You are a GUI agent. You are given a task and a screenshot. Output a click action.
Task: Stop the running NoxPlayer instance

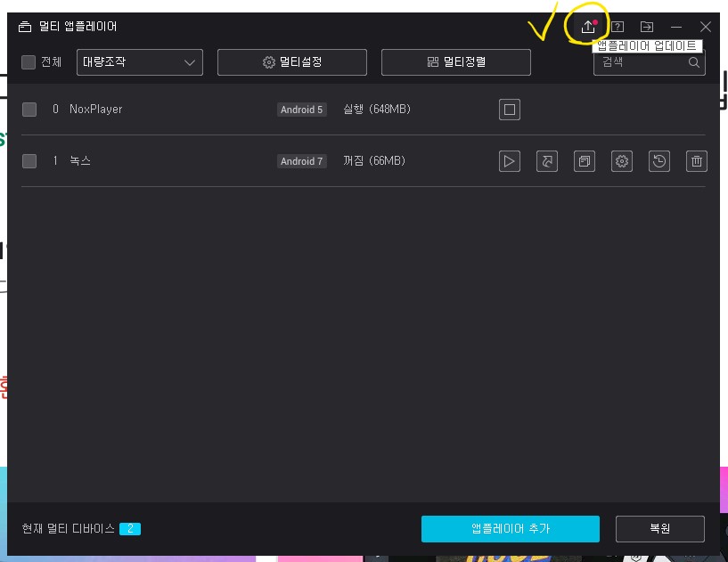[x=510, y=110]
